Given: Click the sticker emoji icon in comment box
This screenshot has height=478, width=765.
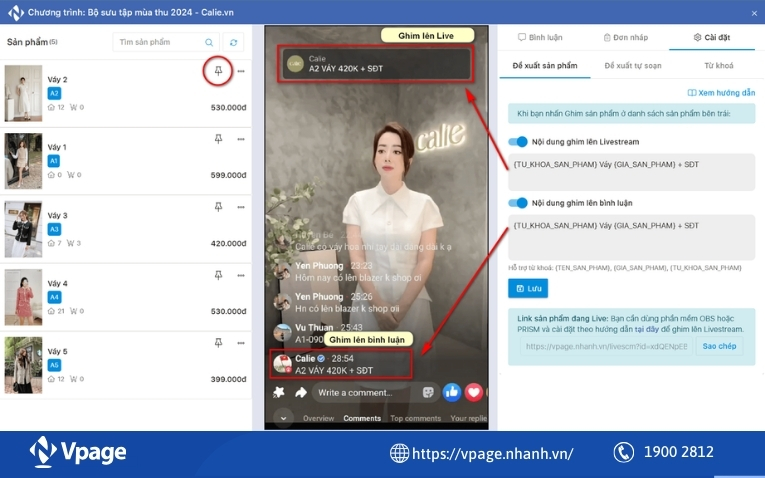Looking at the screenshot, I should tap(428, 393).
